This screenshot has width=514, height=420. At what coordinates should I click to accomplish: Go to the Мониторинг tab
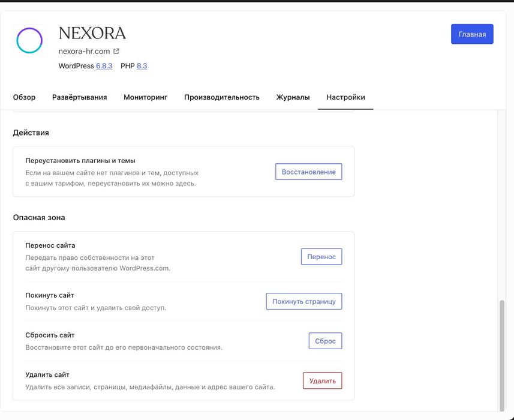click(146, 97)
